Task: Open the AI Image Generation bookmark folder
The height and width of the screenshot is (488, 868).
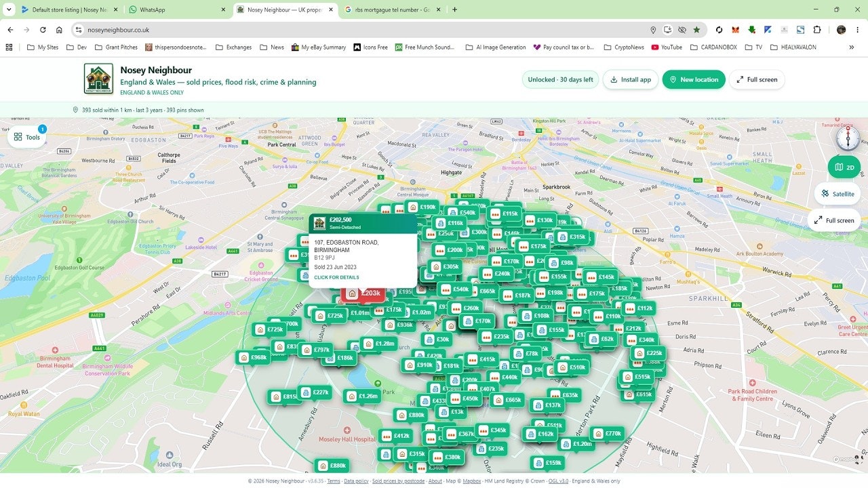Action: [x=496, y=47]
